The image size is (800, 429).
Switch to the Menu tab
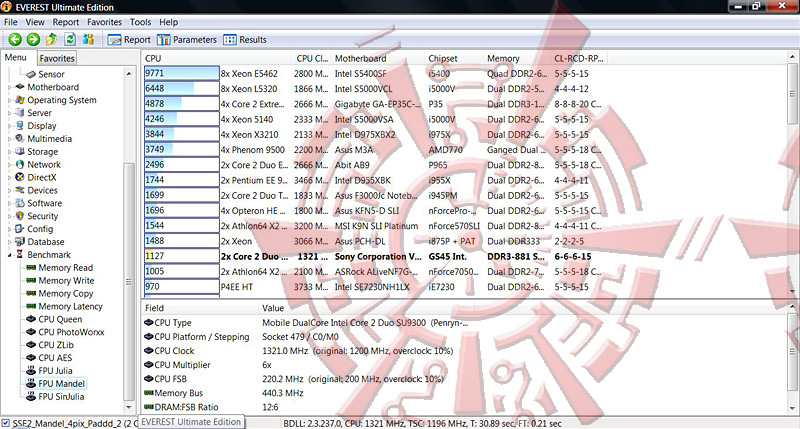point(16,58)
